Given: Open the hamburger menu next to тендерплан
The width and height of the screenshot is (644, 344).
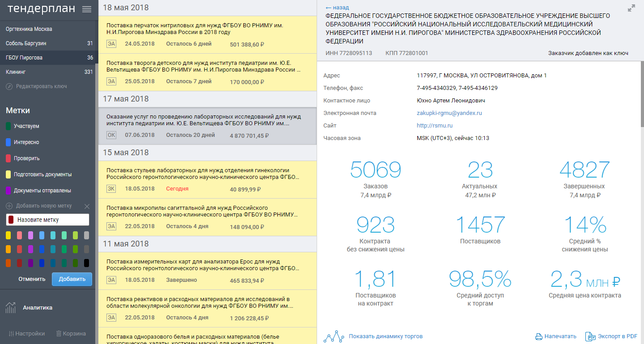Looking at the screenshot, I should point(87,8).
